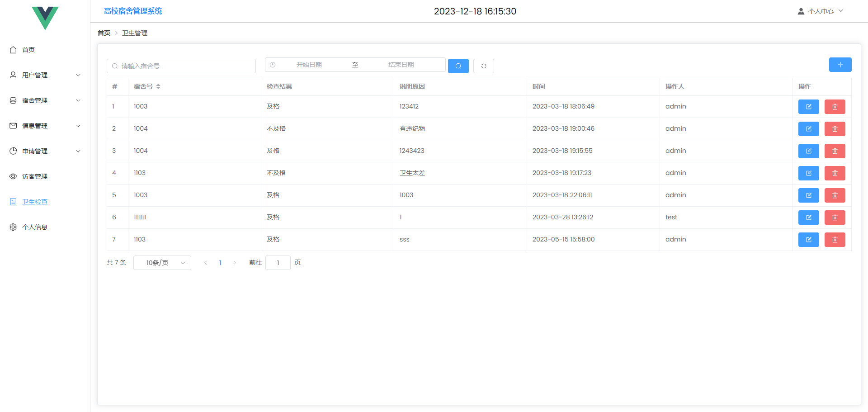Click the Vue logo in the sidebar
Viewport: 868px width, 412px height.
(x=45, y=18)
